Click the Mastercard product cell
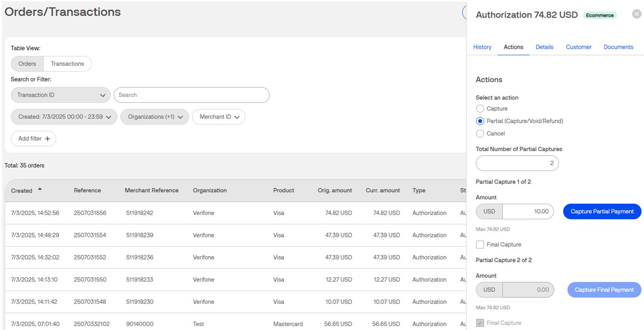644x330 pixels. click(288, 324)
